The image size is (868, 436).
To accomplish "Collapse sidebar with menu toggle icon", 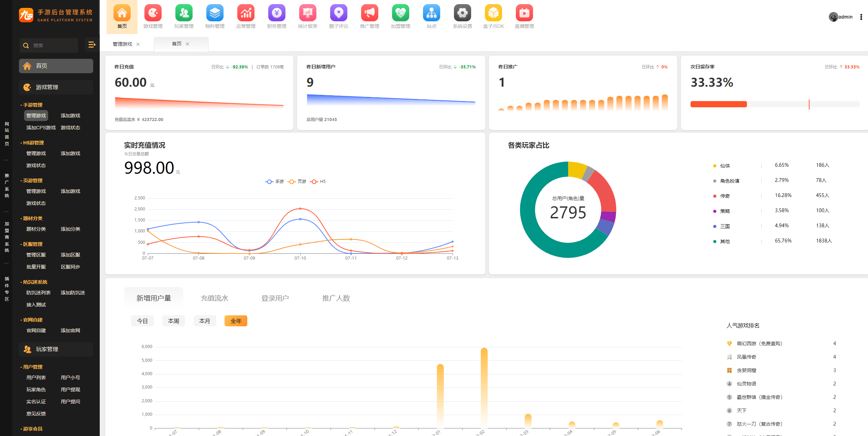I will [91, 45].
